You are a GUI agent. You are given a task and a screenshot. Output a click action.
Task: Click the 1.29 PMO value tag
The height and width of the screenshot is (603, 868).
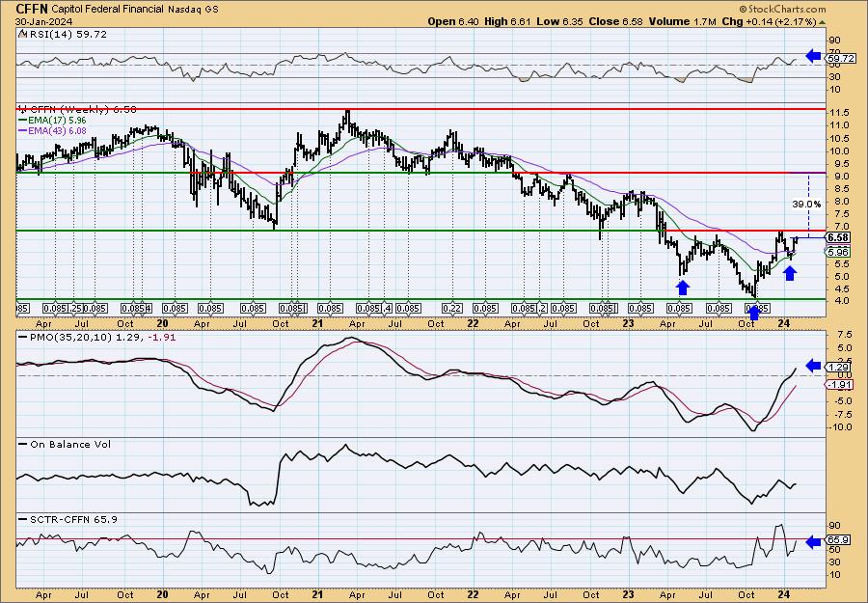pyautogui.click(x=839, y=368)
